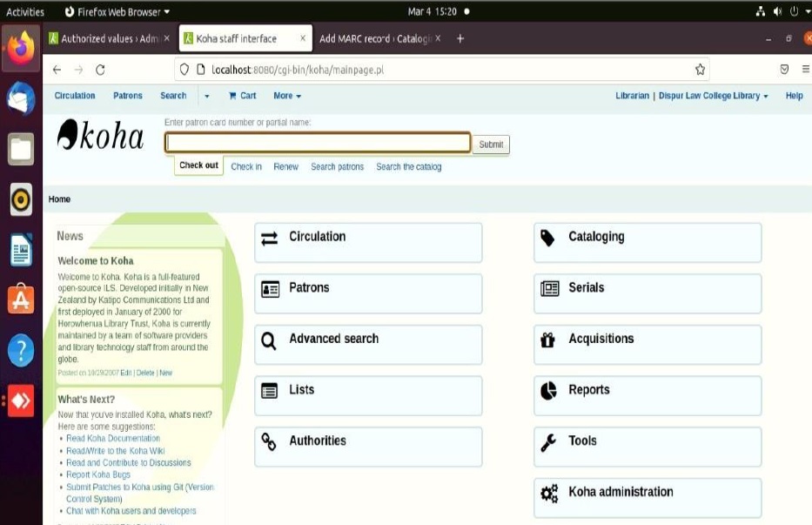The image size is (812, 525).
Task: Open the Cart from the top bar
Action: [242, 96]
